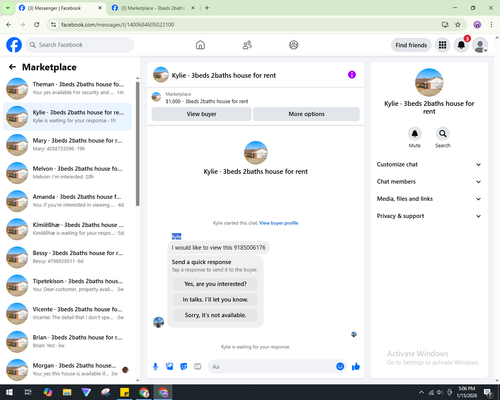This screenshot has width=500, height=400.
Task: Expand Customize chat section
Action: pyautogui.click(x=429, y=164)
